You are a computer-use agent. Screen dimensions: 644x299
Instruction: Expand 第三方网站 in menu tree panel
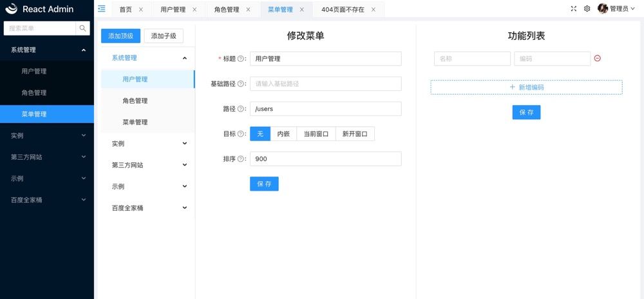tap(148, 165)
